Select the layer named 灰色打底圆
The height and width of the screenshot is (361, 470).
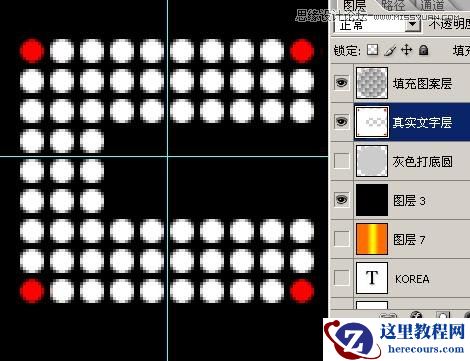tap(422, 162)
